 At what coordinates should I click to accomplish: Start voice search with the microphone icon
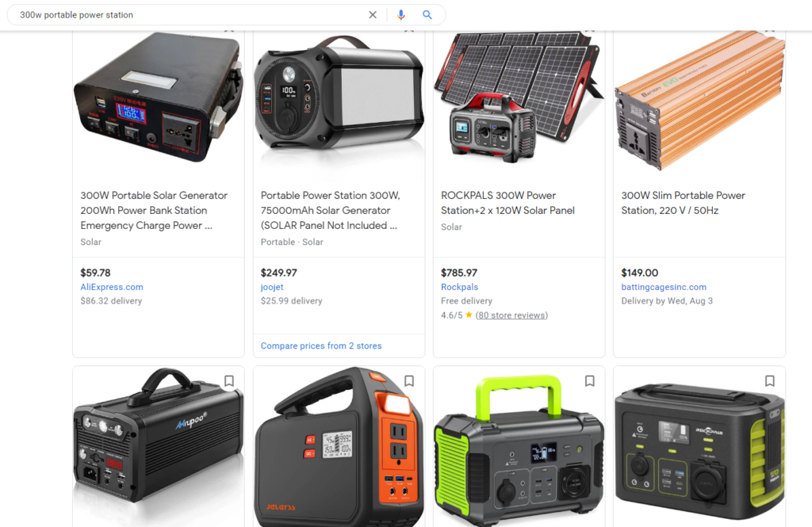coord(400,15)
